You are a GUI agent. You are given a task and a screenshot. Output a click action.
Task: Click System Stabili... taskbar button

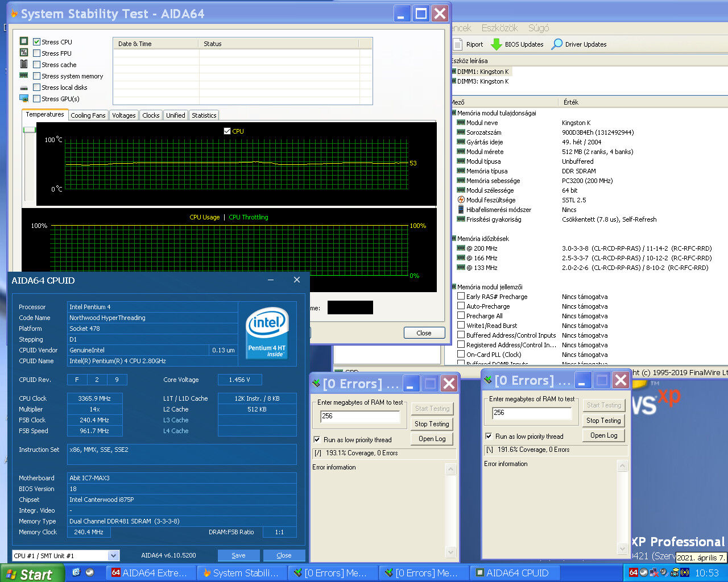pyautogui.click(x=242, y=573)
